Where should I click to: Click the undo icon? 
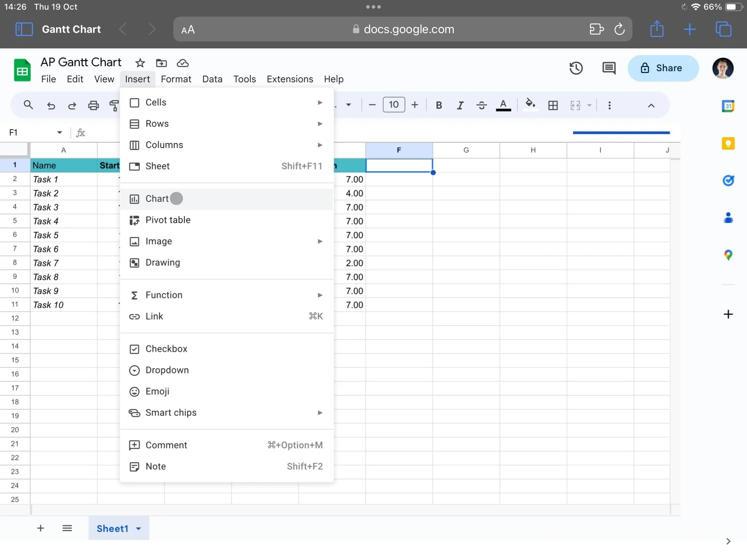[51, 105]
